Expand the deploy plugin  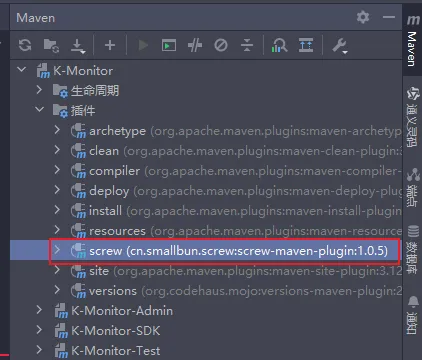click(x=57, y=190)
